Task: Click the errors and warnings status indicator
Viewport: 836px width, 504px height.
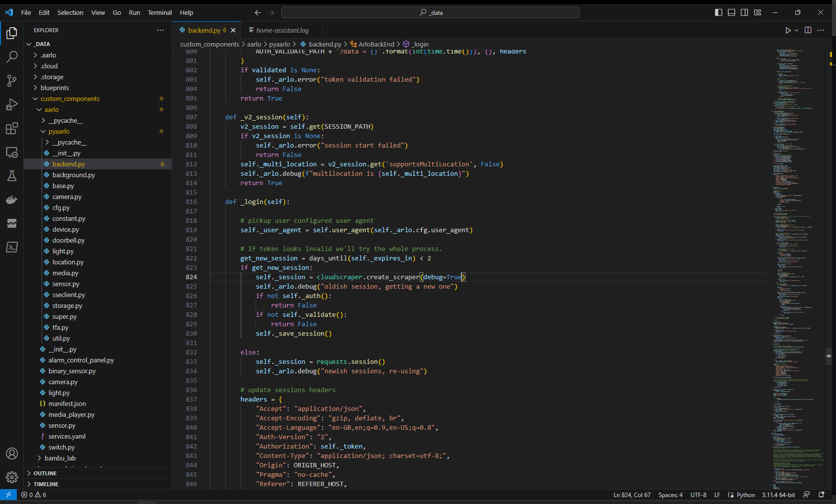Action: click(x=34, y=495)
